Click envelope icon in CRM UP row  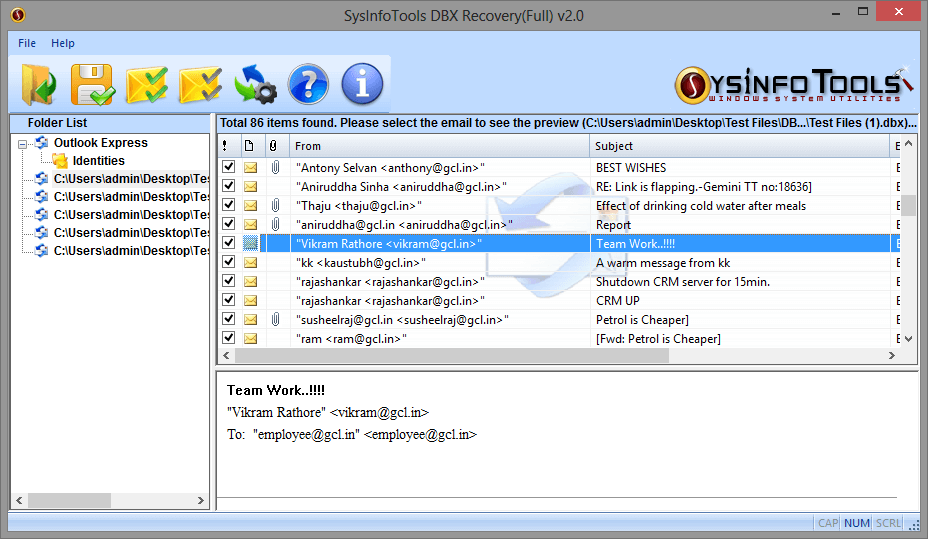pyautogui.click(x=250, y=301)
